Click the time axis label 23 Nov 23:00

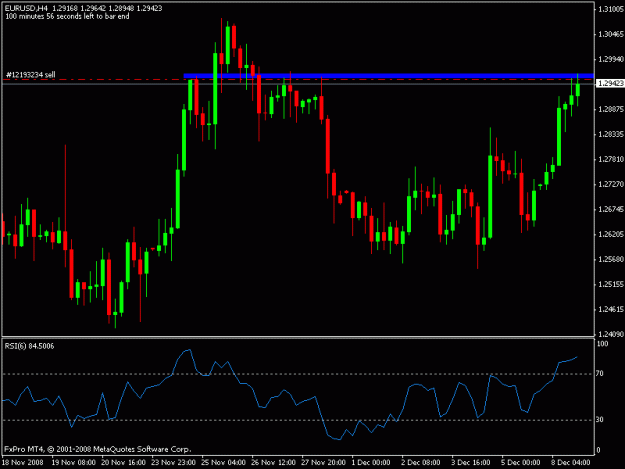point(174,463)
